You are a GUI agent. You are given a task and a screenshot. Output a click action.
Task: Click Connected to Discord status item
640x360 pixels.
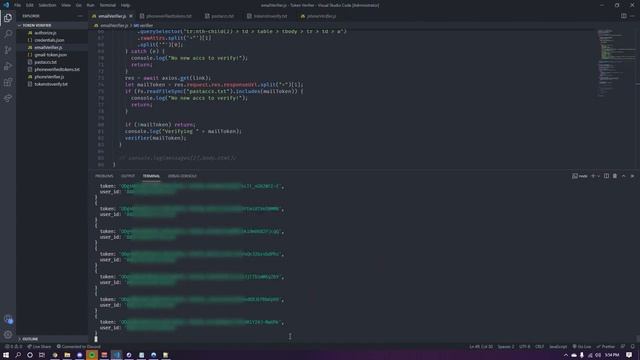[78, 347]
